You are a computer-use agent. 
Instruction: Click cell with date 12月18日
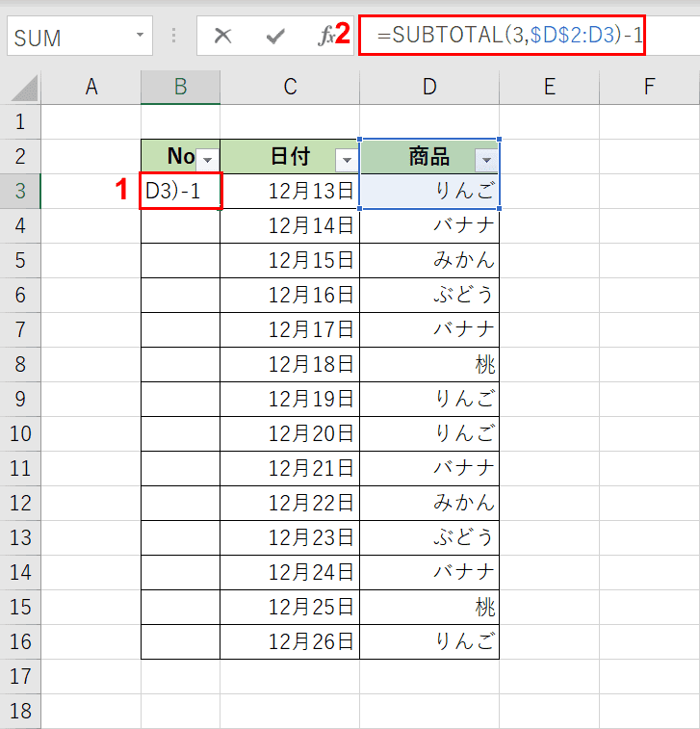click(x=290, y=364)
